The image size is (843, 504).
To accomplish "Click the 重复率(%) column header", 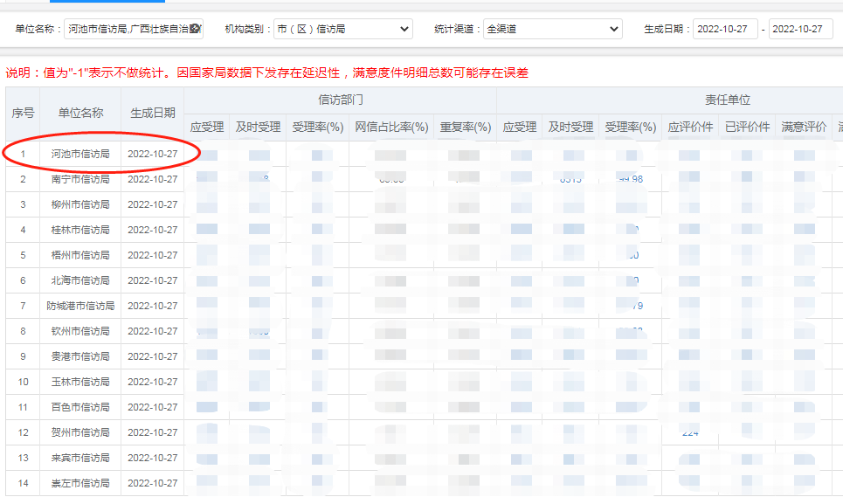I will 465,127.
